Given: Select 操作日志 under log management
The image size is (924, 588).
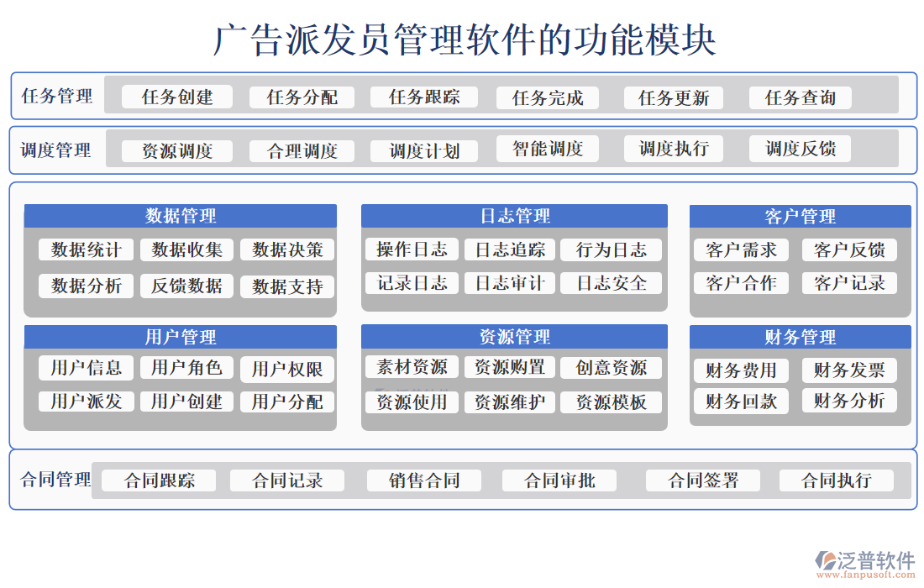Looking at the screenshot, I should (411, 249).
